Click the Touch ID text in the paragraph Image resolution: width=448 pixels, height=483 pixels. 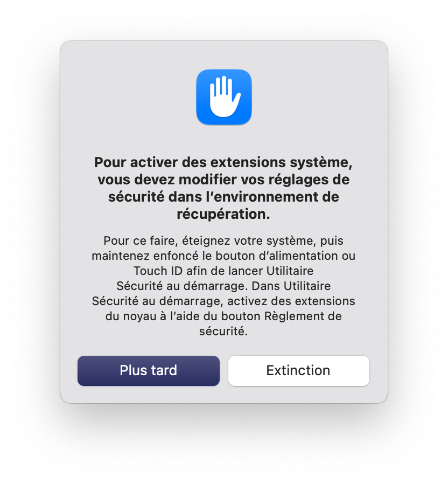(158, 271)
